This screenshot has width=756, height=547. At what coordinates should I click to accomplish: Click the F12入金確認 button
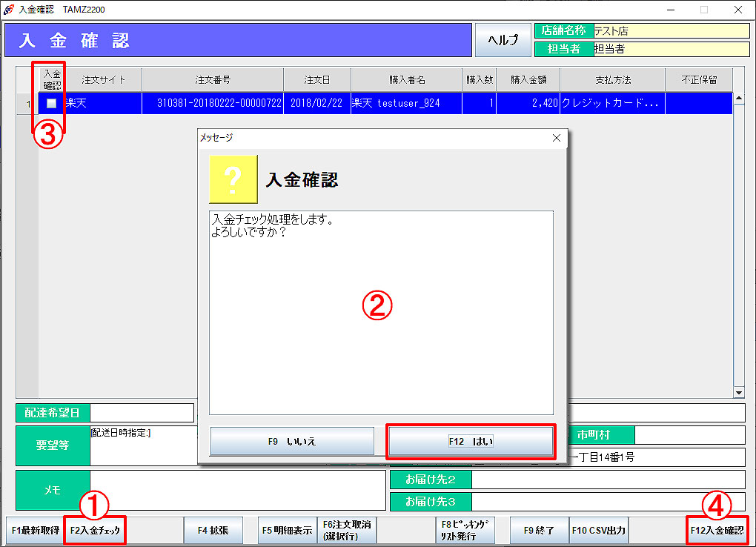[717, 530]
